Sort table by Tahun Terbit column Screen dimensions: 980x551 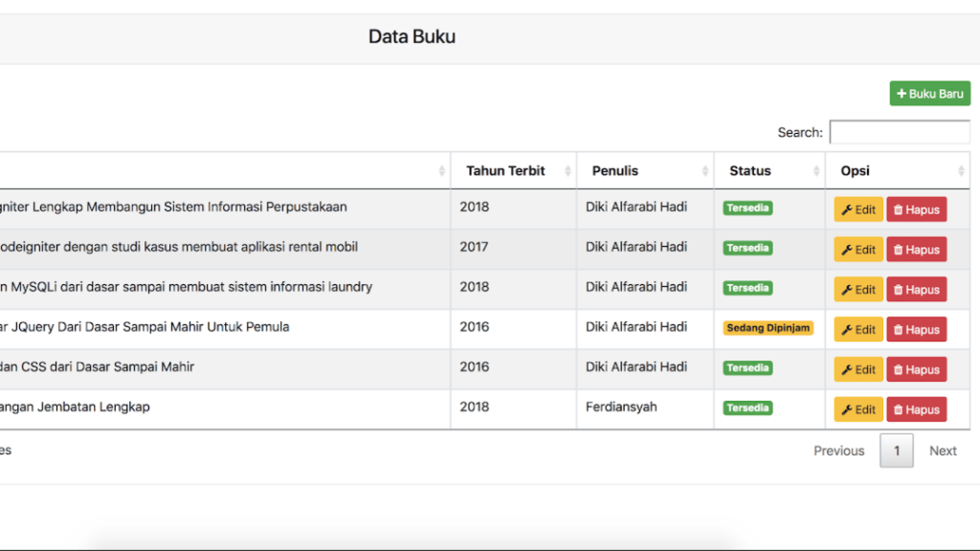tap(513, 170)
